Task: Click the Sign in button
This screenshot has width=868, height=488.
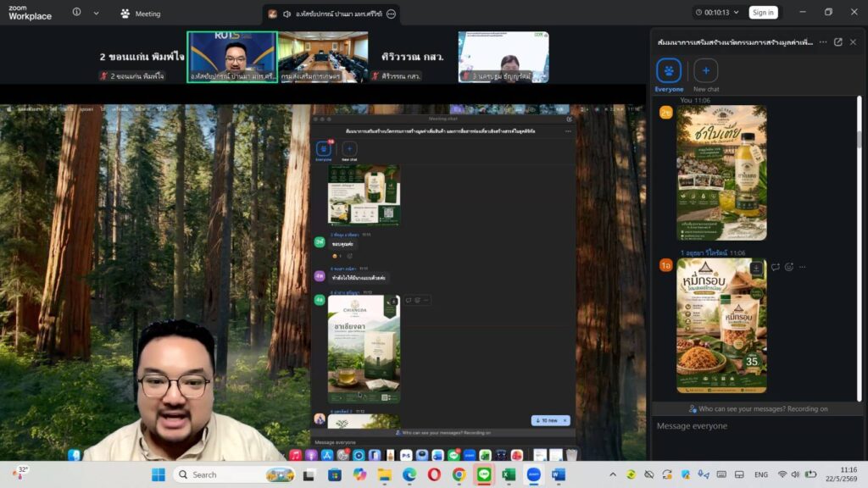Action: tap(763, 12)
